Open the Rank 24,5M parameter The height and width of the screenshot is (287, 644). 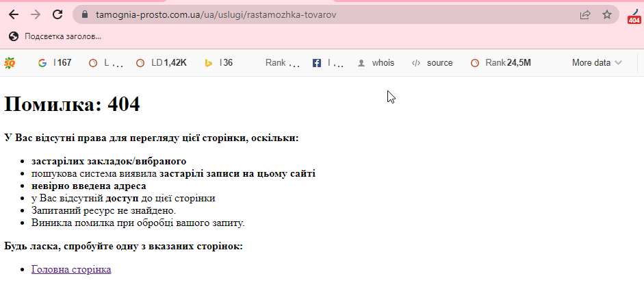coord(501,63)
